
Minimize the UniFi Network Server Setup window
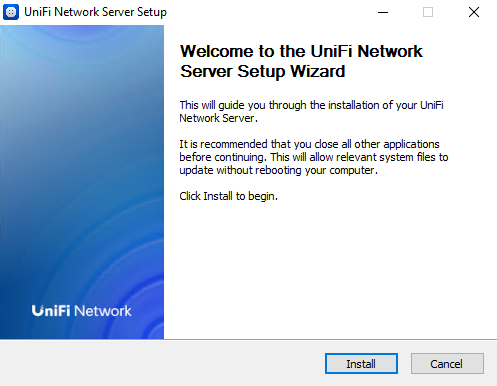(383, 12)
